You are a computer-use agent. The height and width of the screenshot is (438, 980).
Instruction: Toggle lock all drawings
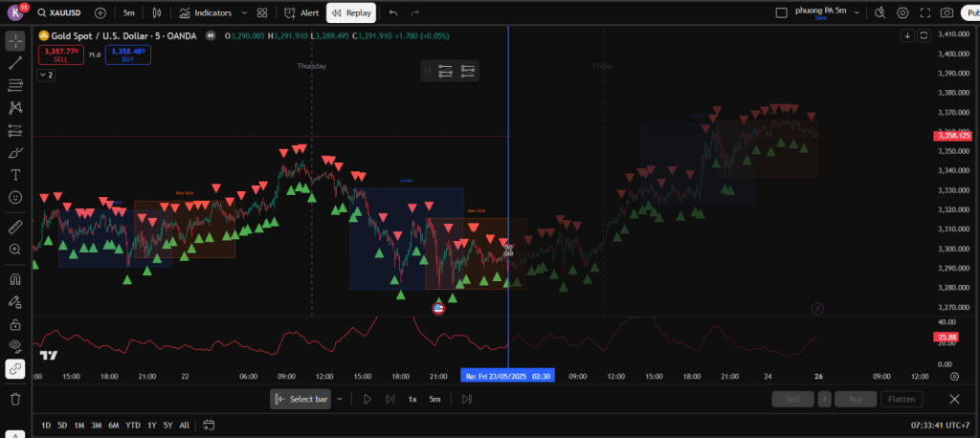pyautogui.click(x=15, y=324)
